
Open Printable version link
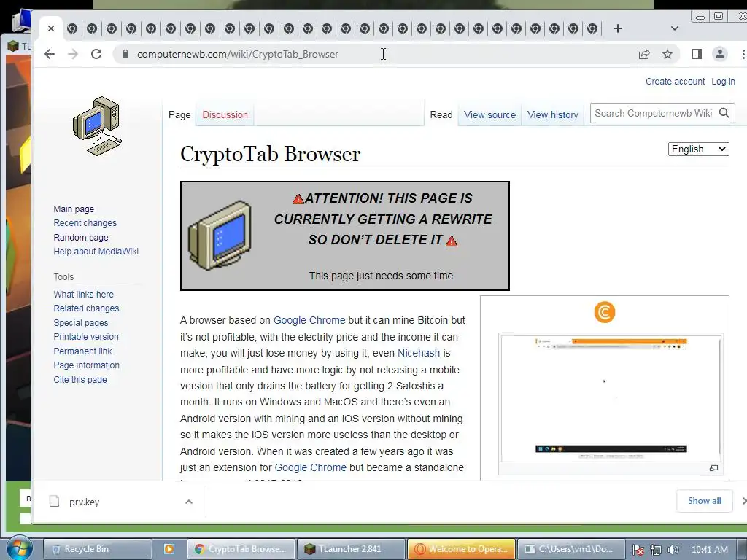(86, 337)
